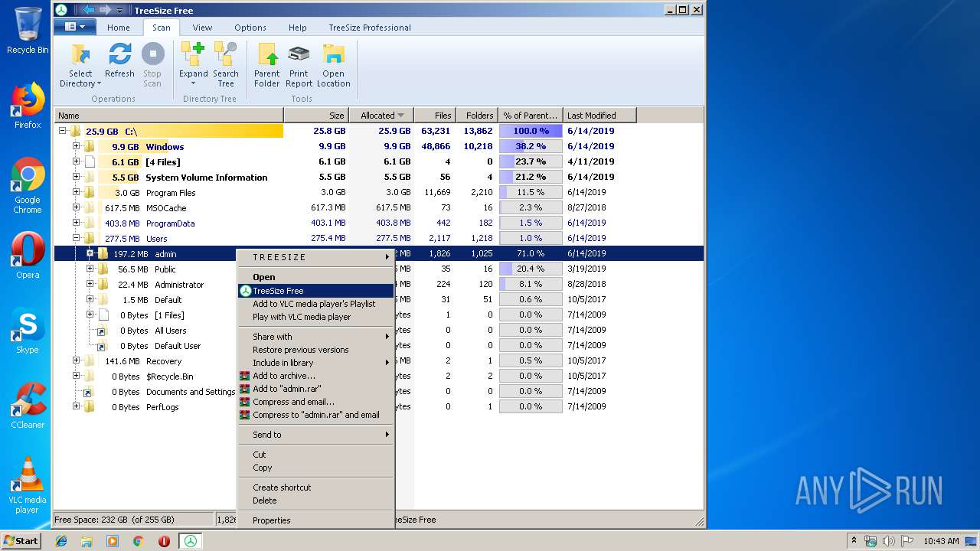Click the 100.0 % bar for C:\
Viewport: 980px width, 551px height.
point(531,131)
